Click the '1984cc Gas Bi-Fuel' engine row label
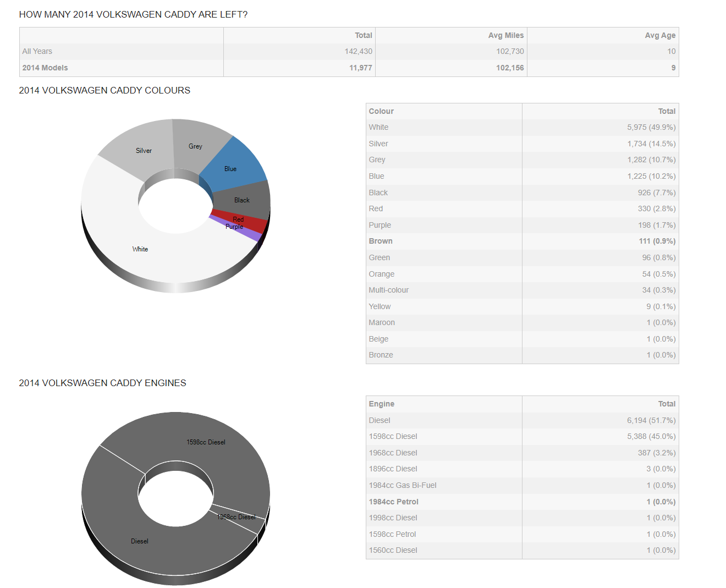 tap(403, 485)
